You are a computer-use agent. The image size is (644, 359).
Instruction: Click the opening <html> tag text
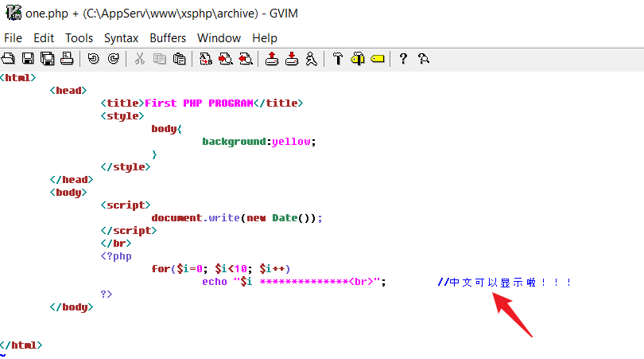[17, 78]
